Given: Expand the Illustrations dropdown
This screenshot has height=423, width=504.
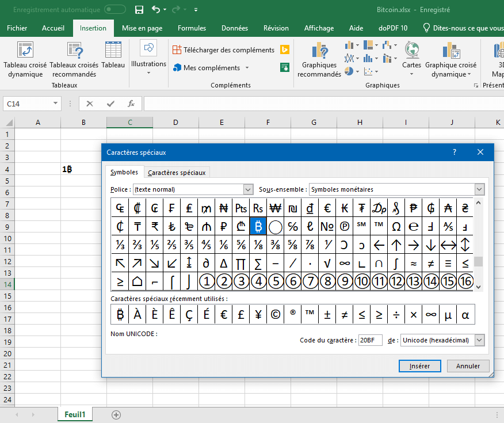Looking at the screenshot, I should (x=148, y=64).
